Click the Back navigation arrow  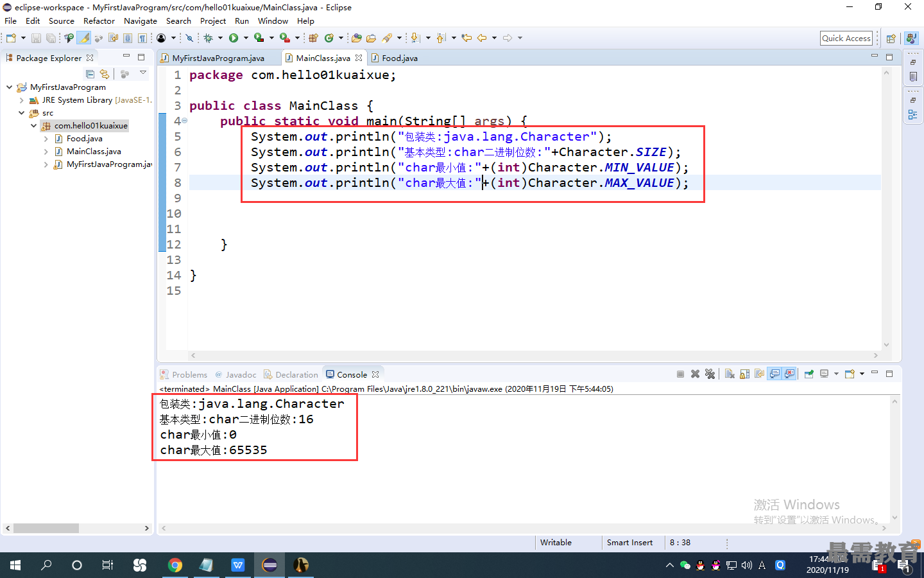pyautogui.click(x=482, y=38)
